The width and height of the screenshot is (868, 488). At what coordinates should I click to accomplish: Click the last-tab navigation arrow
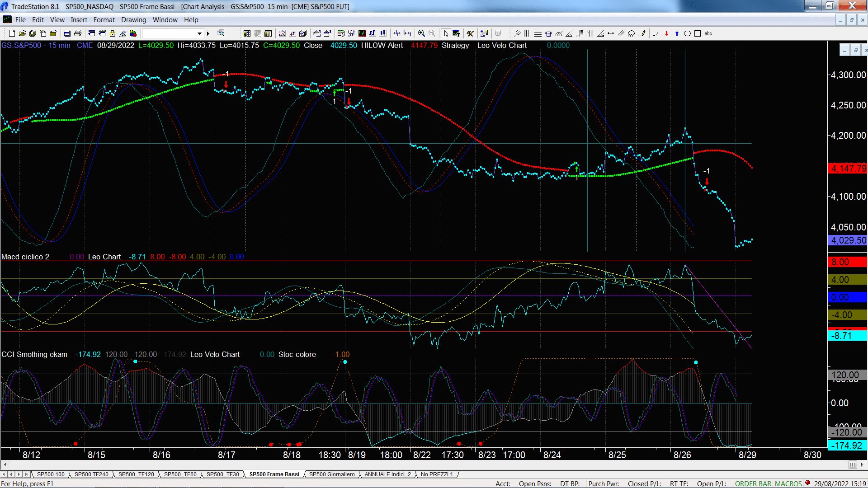(x=26, y=474)
